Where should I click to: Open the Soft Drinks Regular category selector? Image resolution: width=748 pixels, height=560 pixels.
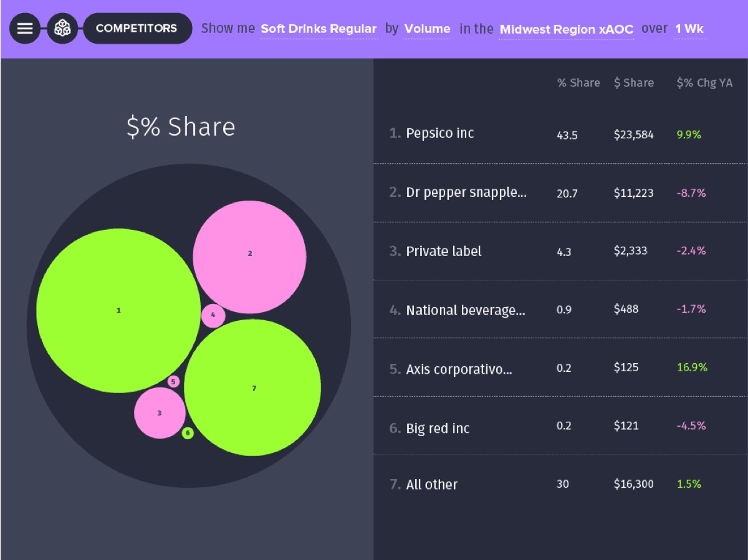[x=319, y=29]
